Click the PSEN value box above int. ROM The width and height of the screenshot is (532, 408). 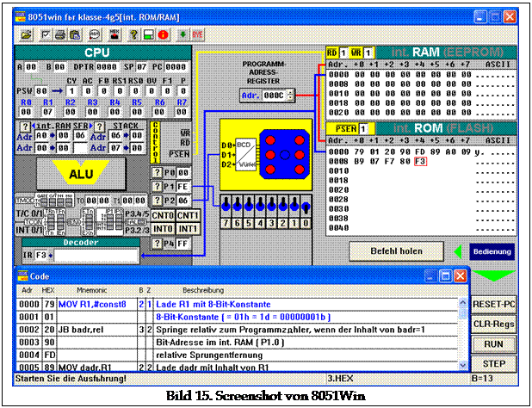coord(363,129)
